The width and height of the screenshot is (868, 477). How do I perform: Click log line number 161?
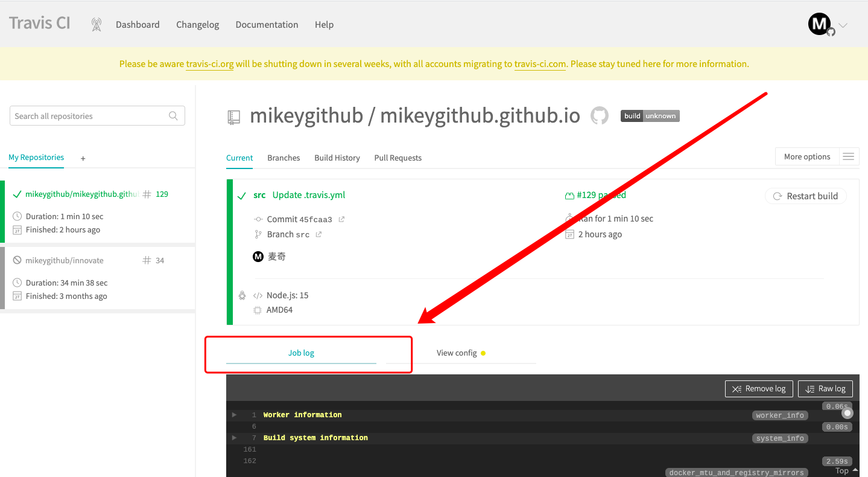click(x=250, y=449)
